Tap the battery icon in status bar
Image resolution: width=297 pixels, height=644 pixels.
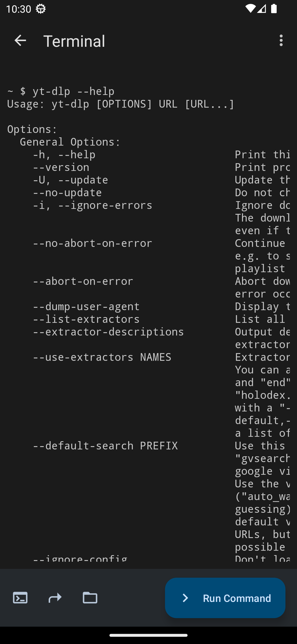click(274, 9)
